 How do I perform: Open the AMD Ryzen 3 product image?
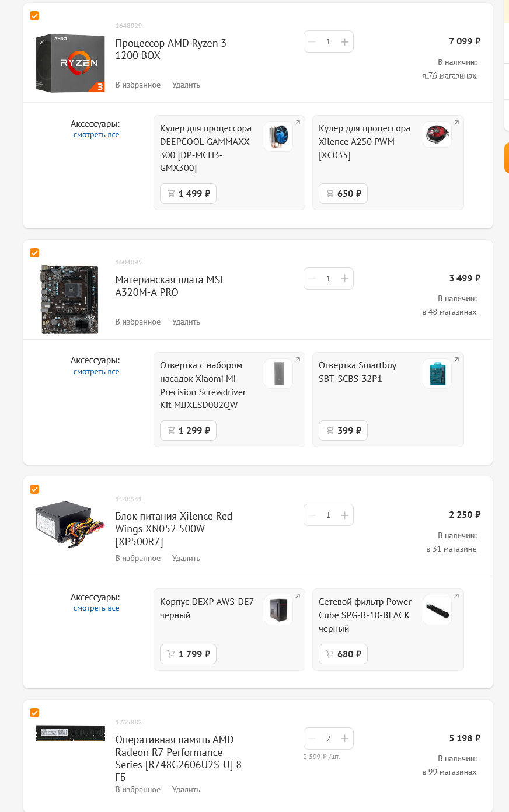[70, 63]
